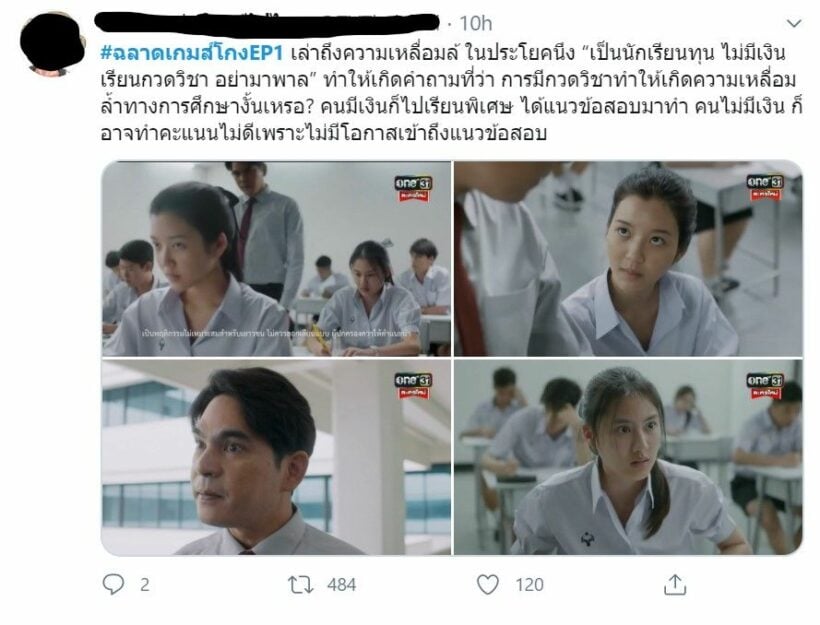Retweet this post using the arrows icon
820x625 pixels.
tap(301, 584)
